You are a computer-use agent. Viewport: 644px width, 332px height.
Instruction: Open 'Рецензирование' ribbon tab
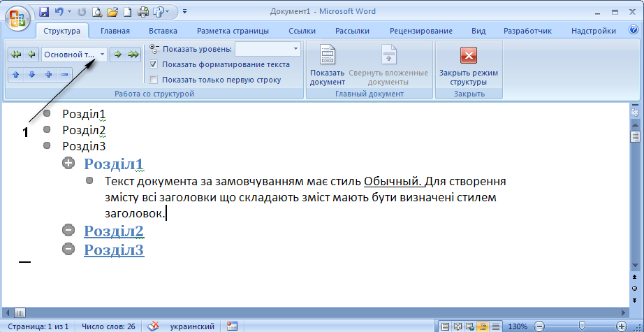421,31
